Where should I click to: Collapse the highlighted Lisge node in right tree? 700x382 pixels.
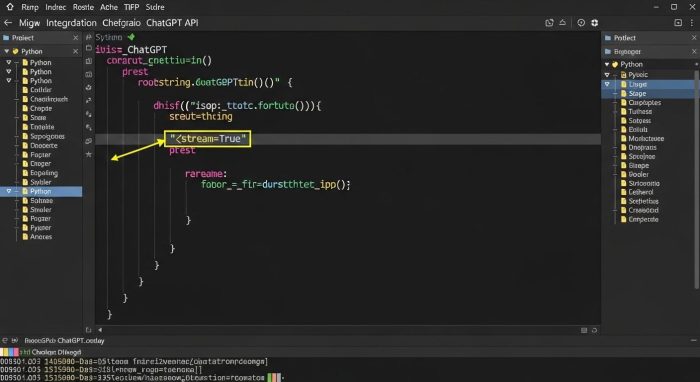coord(607,84)
